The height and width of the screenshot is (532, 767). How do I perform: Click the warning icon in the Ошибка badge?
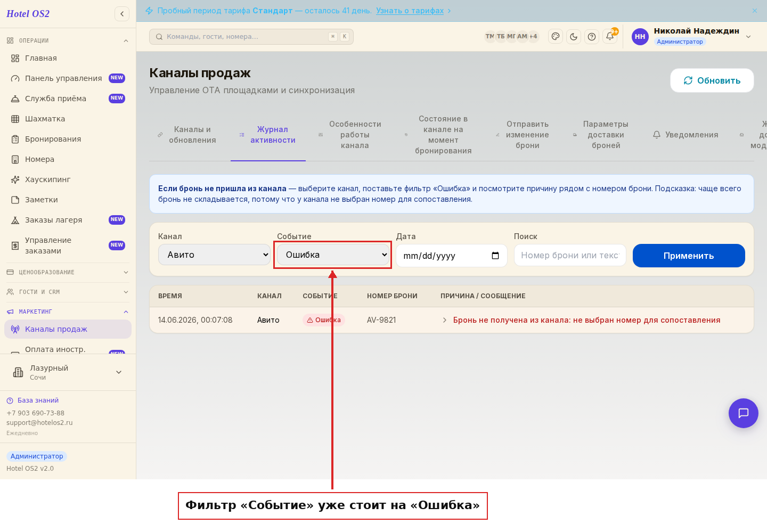pos(310,320)
